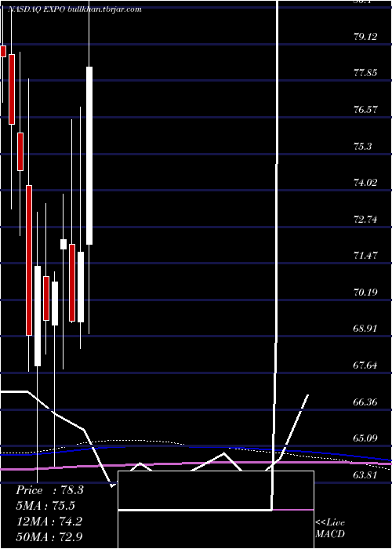Click the <<Live MACD label
Screen dimensions: 392x549
pos(330,528)
